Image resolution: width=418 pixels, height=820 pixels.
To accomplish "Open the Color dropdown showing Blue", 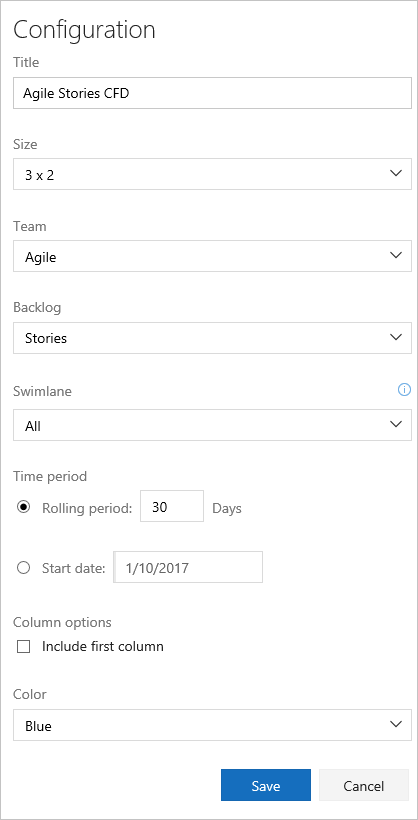I will (x=212, y=725).
